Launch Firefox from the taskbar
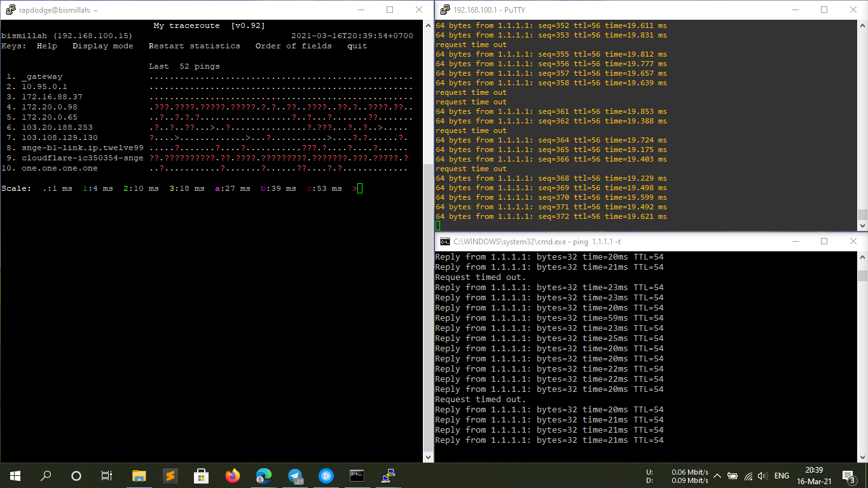This screenshot has height=488, width=868. 232,475
